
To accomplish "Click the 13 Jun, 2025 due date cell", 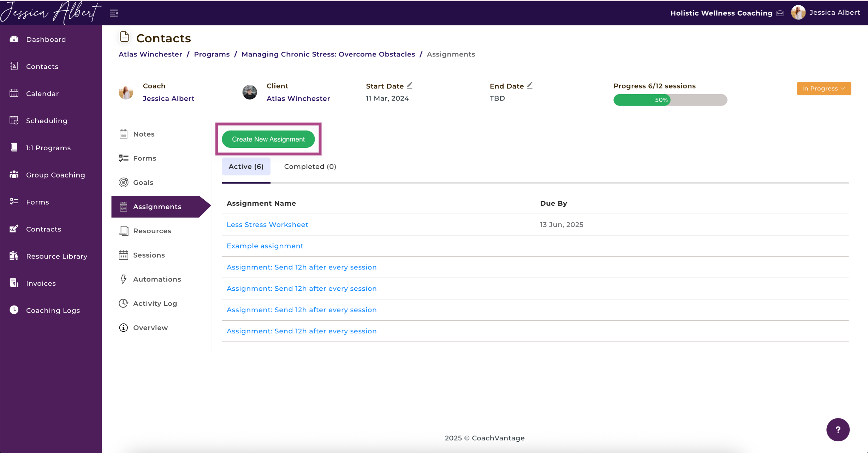I will tap(561, 225).
